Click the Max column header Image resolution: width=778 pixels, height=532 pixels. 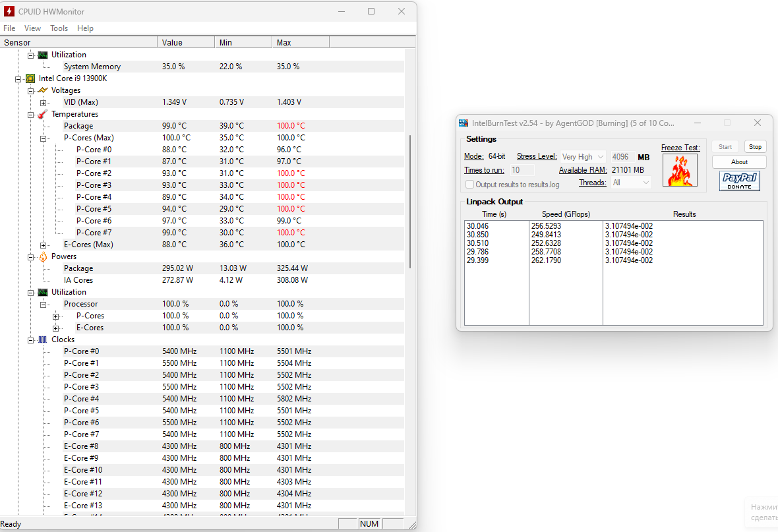click(x=301, y=43)
